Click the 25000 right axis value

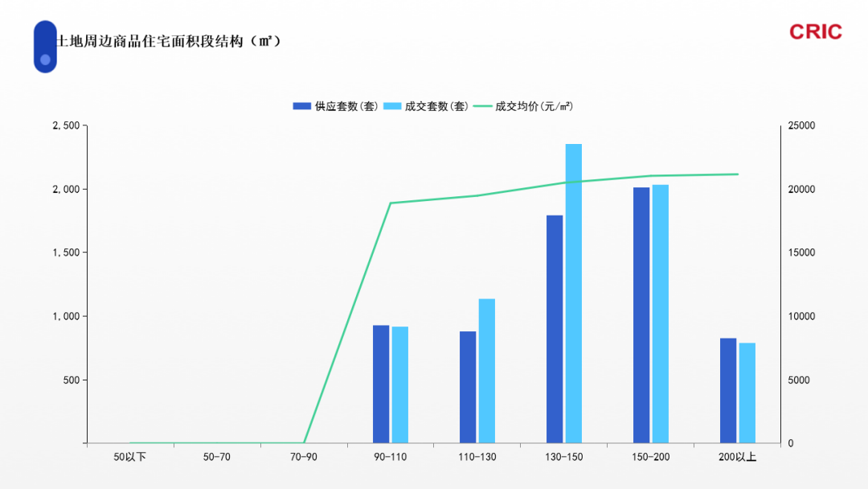pyautogui.click(x=801, y=125)
